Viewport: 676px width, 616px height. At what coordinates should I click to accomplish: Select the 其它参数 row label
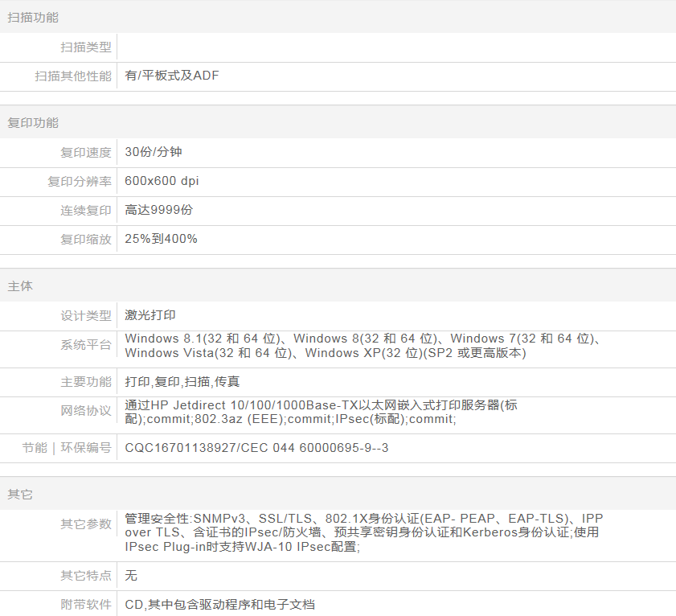86,524
